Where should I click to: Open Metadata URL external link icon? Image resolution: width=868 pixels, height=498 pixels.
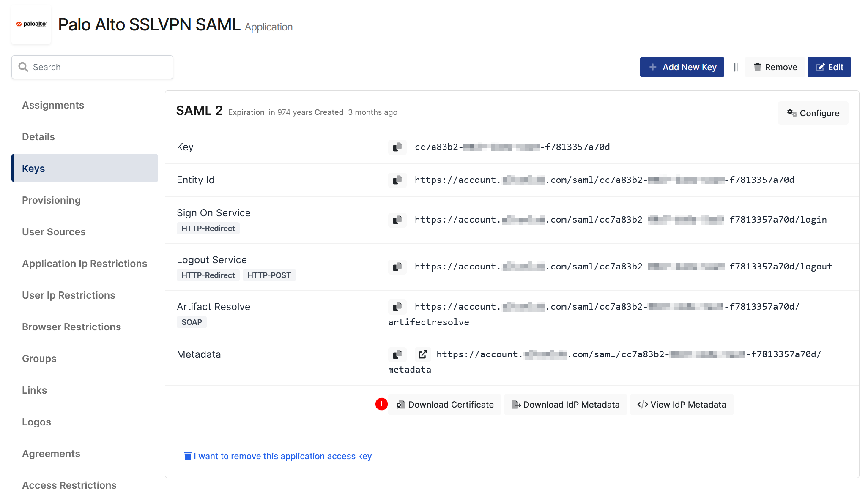tap(422, 354)
